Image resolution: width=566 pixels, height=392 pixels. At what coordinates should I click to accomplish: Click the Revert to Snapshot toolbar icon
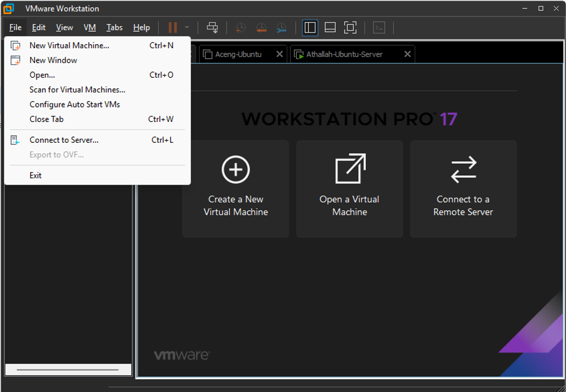261,27
